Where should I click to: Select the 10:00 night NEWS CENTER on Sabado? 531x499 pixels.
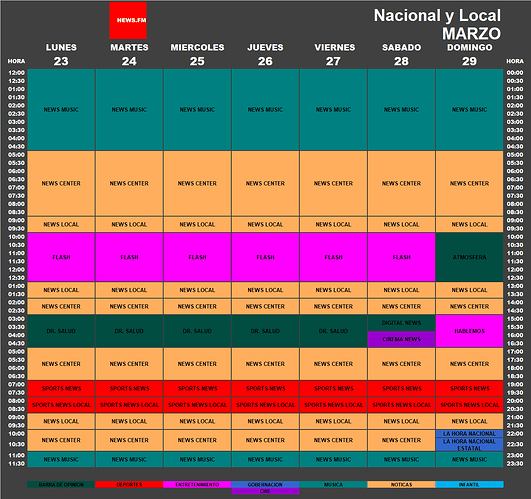click(401, 440)
